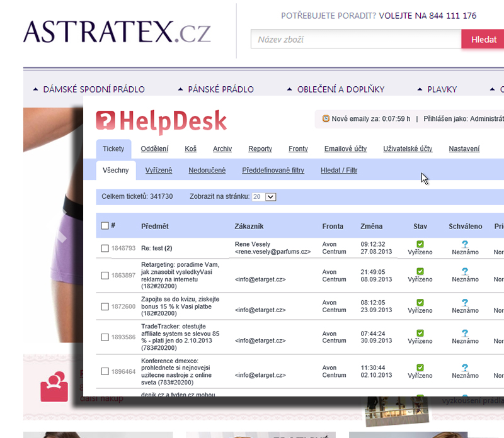Click green Vyřízeno check icon for ticket 1863897
The width and height of the screenshot is (504, 438).
[x=420, y=271]
